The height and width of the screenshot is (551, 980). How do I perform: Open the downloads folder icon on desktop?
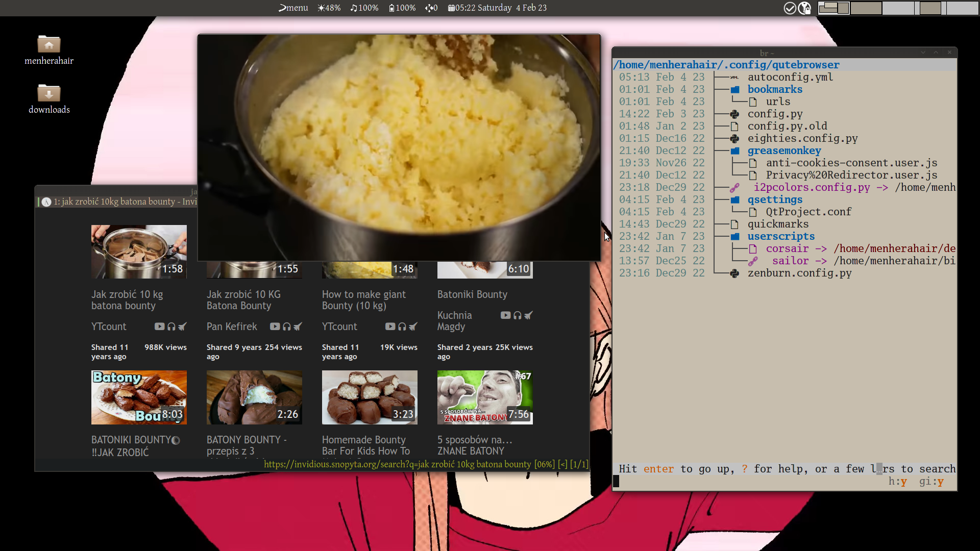[49, 94]
